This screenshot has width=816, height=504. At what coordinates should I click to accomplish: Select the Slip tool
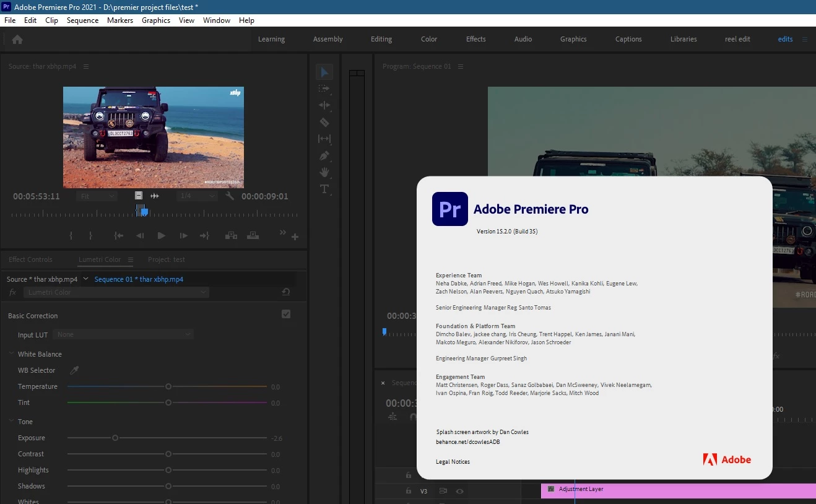tap(324, 139)
